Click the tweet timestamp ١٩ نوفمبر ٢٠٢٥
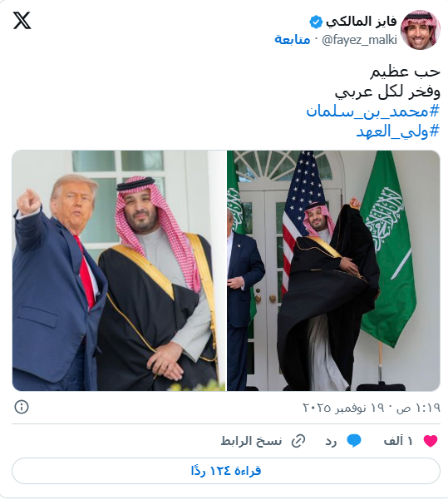The image size is (448, 500). pos(371,407)
